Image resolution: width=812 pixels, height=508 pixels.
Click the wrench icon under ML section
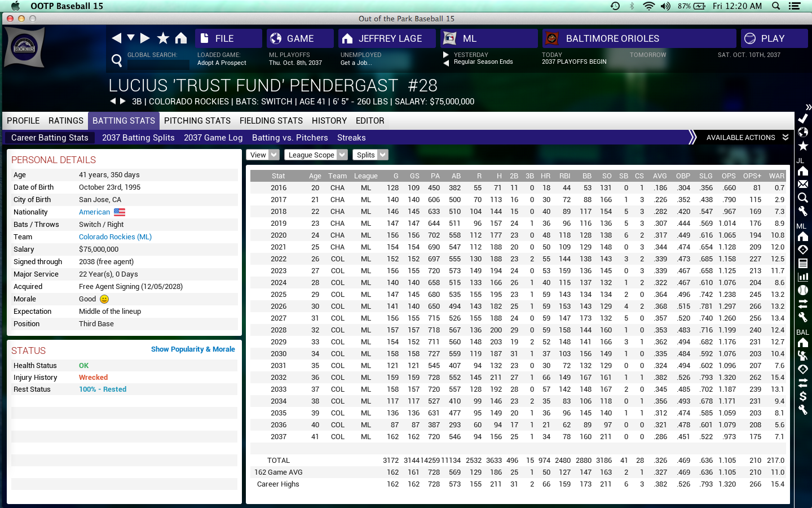(803, 317)
